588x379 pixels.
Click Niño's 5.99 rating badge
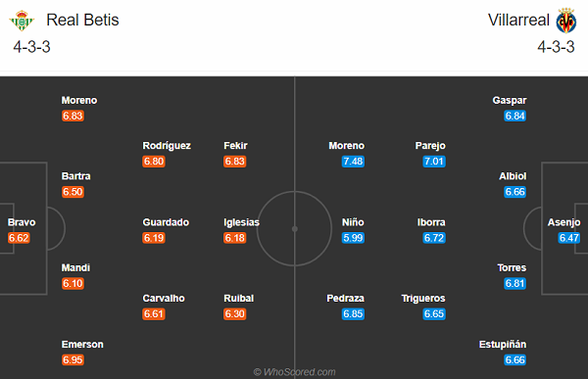pos(353,238)
